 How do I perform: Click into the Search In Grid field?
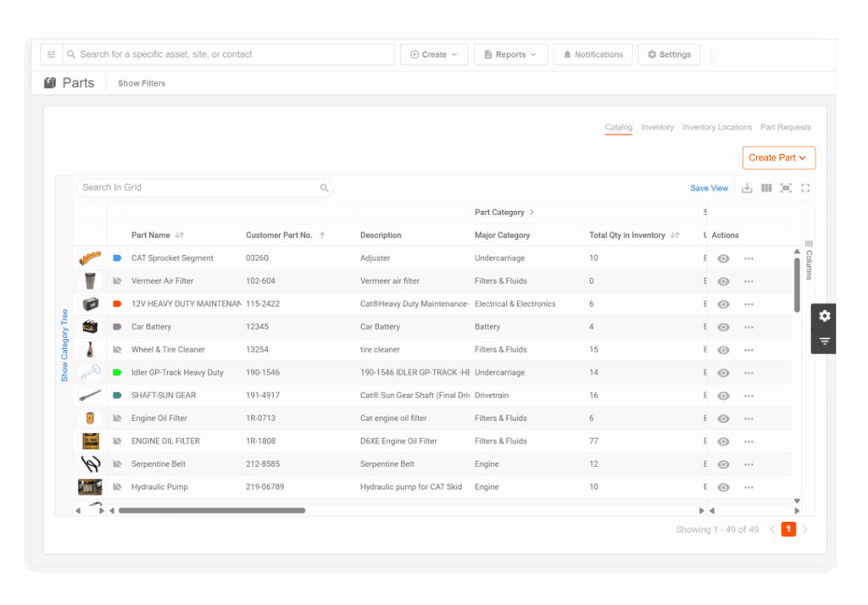click(195, 187)
